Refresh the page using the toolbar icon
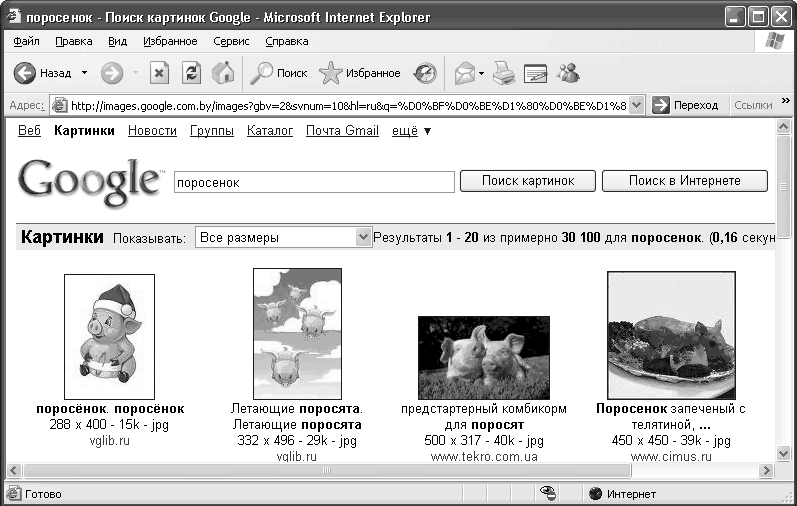 pyautogui.click(x=192, y=73)
